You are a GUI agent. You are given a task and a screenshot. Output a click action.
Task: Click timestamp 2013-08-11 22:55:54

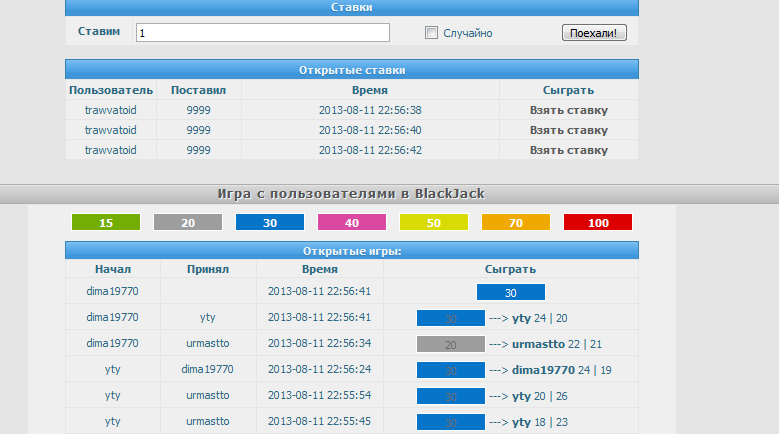[x=319, y=395]
